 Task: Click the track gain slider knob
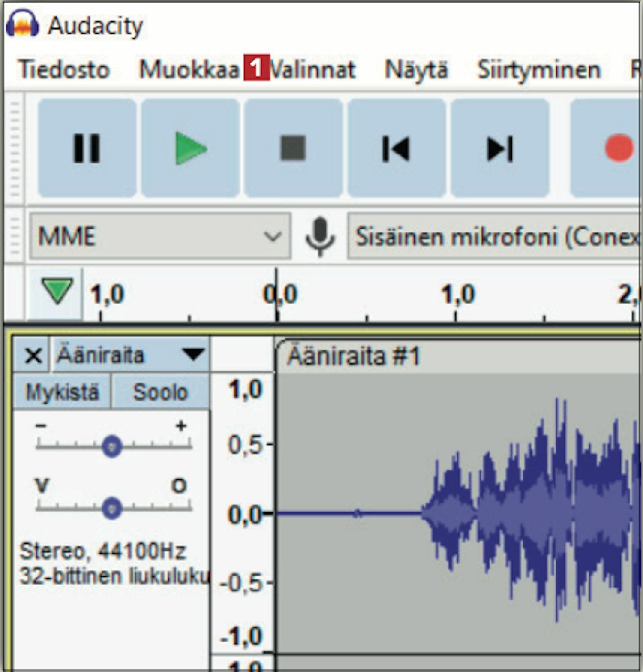[112, 446]
